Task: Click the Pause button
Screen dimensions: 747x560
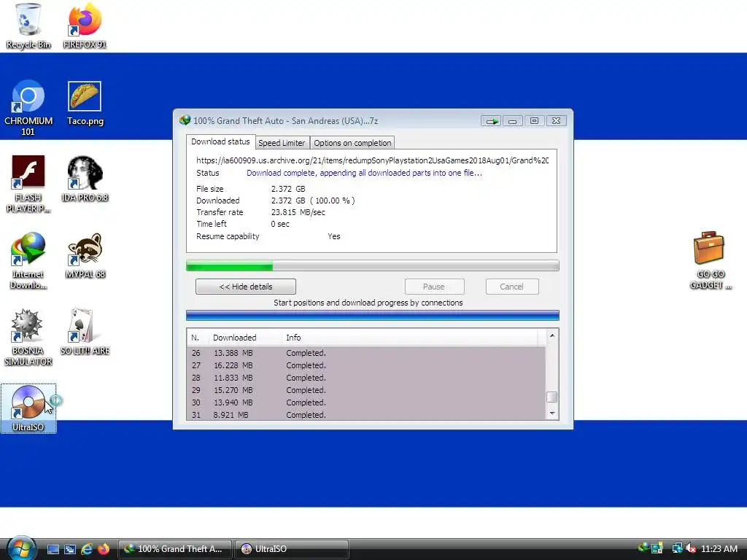Action: (434, 287)
